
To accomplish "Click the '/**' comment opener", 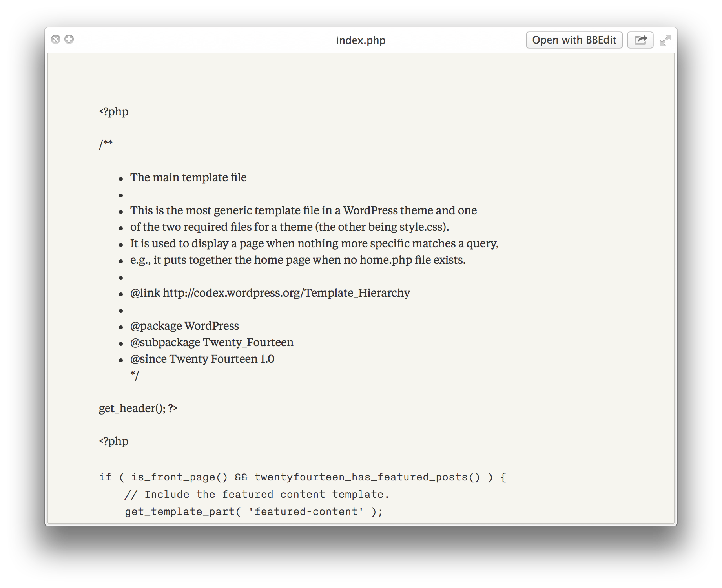I will coord(106,144).
